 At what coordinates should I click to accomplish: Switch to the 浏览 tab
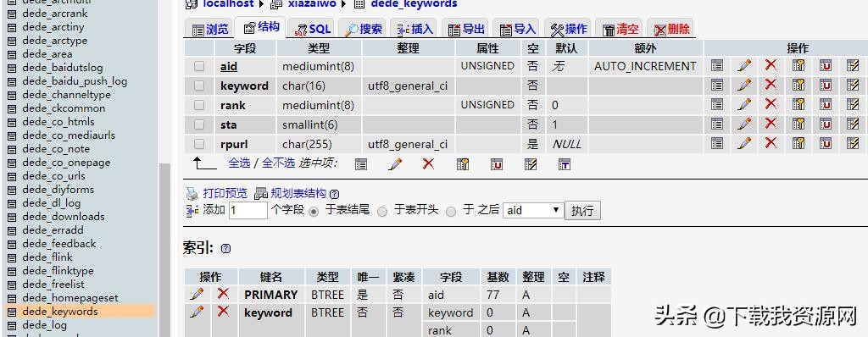pyautogui.click(x=210, y=30)
